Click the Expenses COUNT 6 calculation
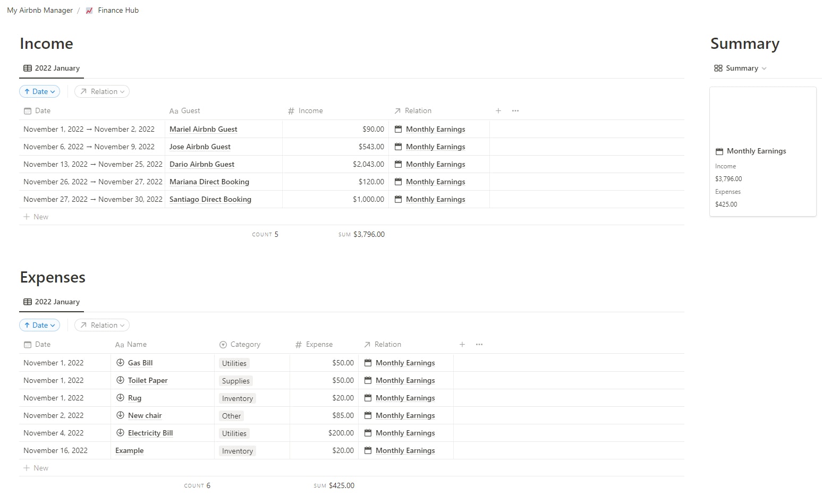822x504 pixels. 197,485
